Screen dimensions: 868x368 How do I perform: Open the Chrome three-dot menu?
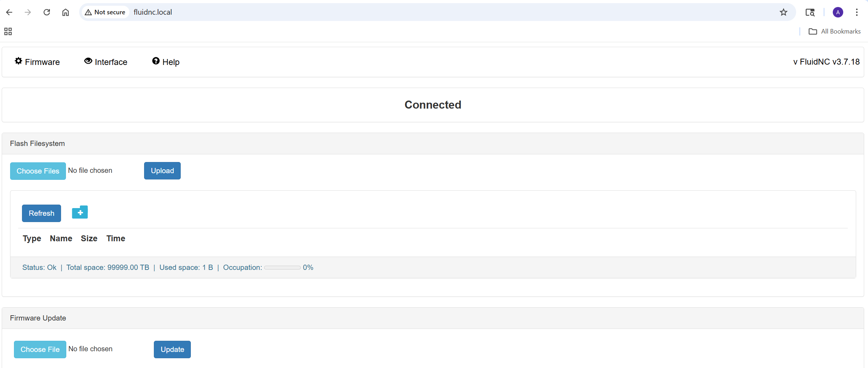pyautogui.click(x=857, y=12)
